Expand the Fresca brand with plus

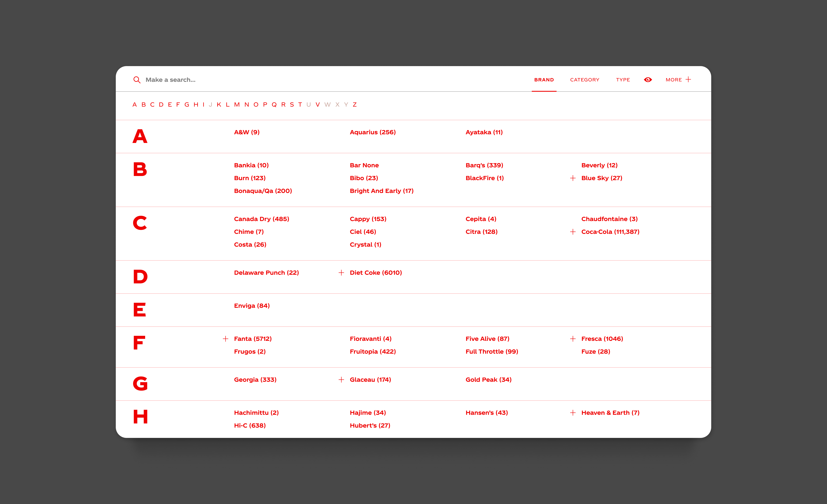[573, 339]
